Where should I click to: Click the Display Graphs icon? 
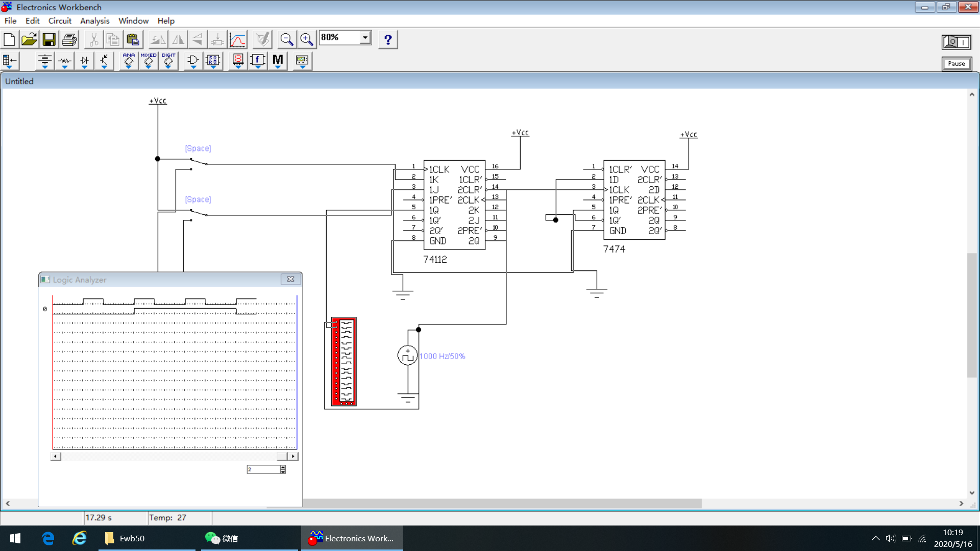coord(238,39)
